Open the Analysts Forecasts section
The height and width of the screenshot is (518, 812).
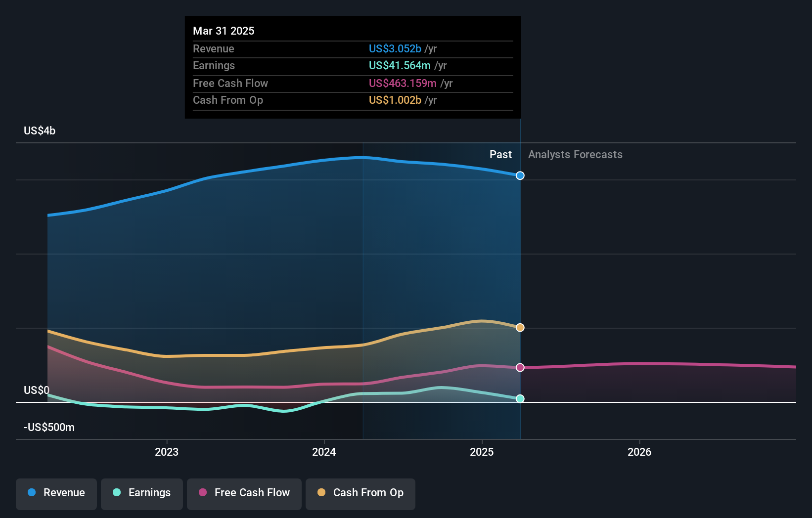(575, 154)
